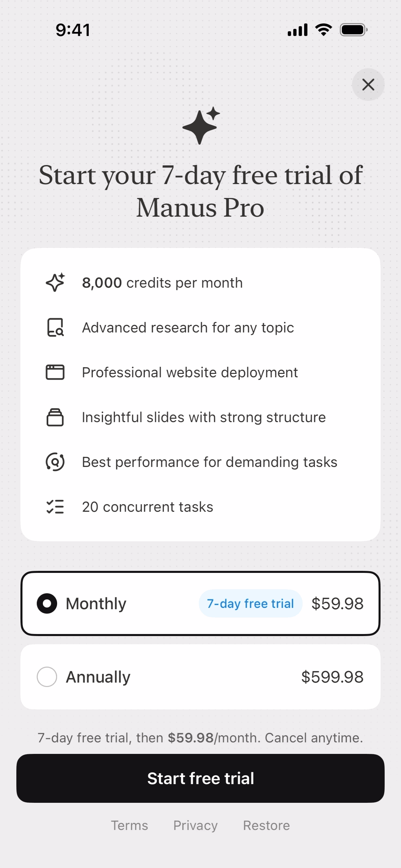Tap the advanced research icon

pos(55,327)
